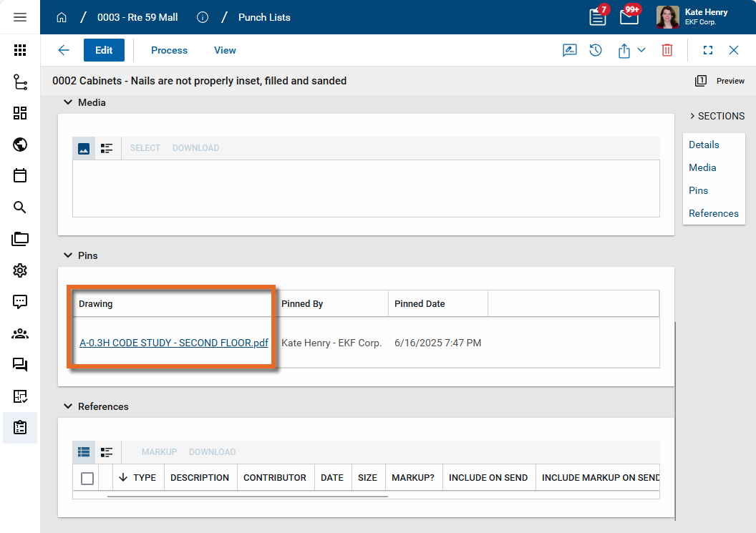
Task: Toggle fullscreen mode icon
Action: [707, 50]
